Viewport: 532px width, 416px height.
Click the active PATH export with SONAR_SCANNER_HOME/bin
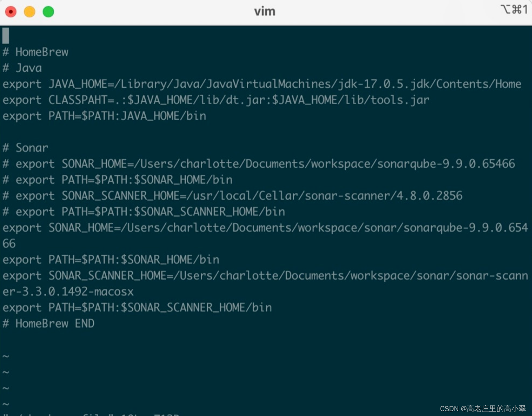pos(137,307)
